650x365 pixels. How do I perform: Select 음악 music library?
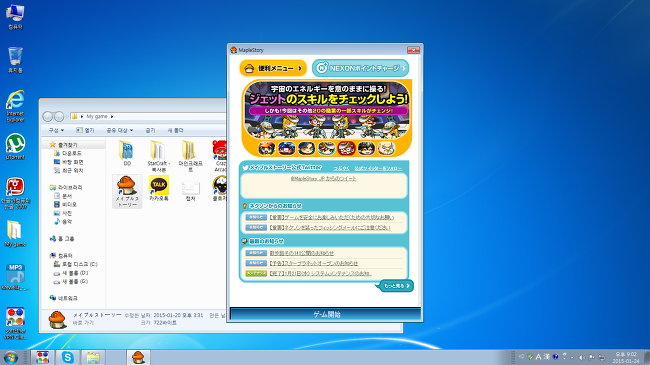(67, 221)
